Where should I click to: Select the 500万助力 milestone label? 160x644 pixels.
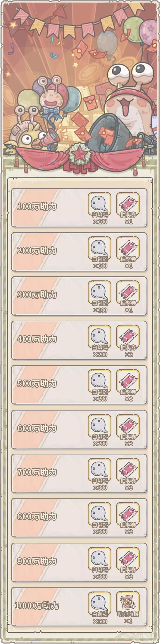click(37, 383)
